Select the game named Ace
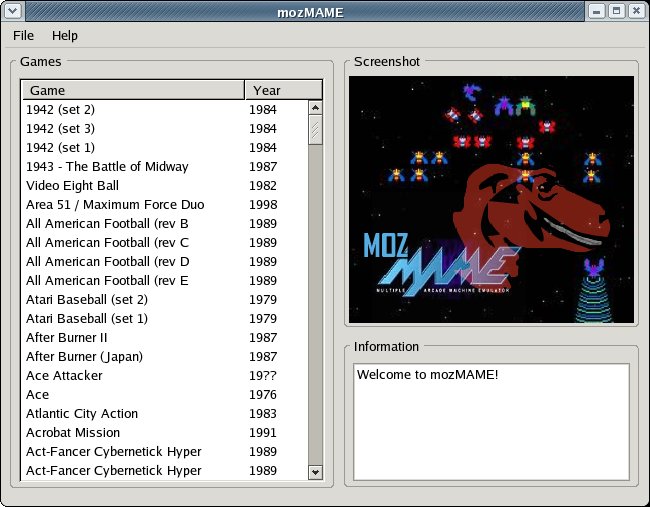Image resolution: width=650 pixels, height=507 pixels. click(165, 395)
